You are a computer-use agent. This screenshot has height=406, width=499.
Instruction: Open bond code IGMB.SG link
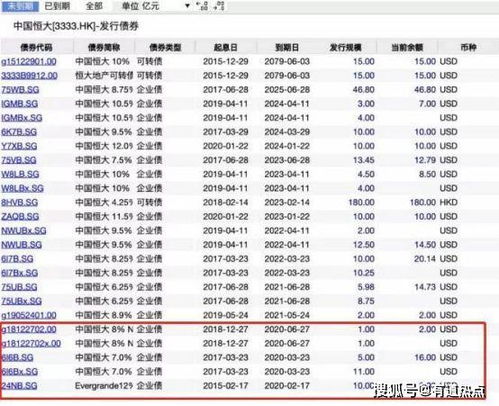[x=19, y=104]
